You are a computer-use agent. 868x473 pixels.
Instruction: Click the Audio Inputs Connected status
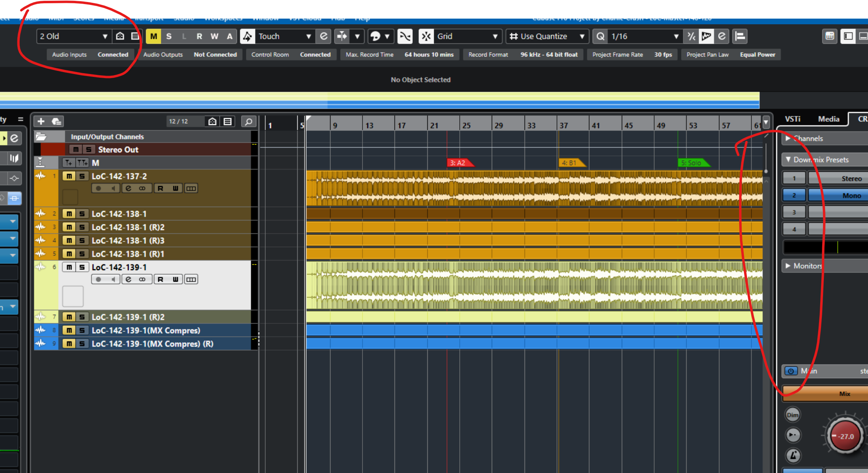(x=90, y=55)
